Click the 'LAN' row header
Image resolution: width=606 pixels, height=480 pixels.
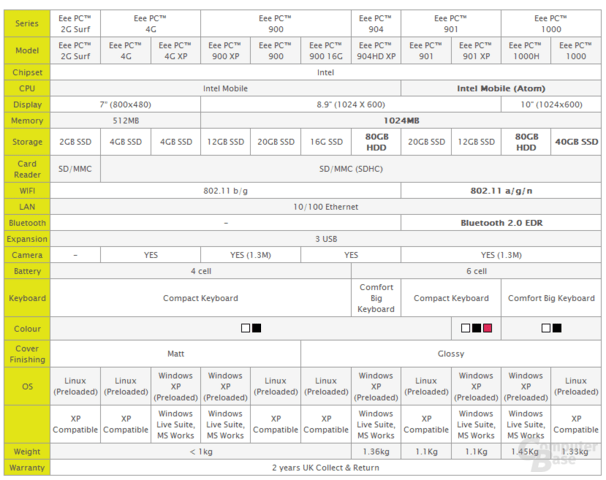[x=27, y=207]
